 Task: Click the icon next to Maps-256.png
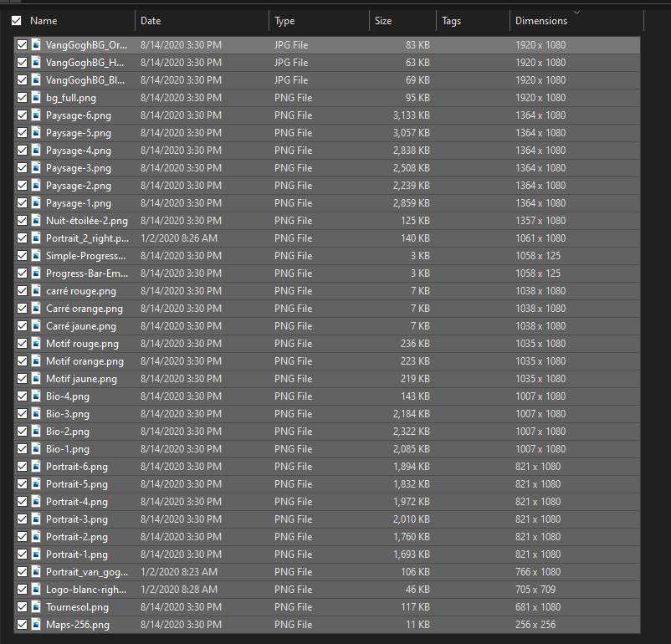(x=36, y=624)
